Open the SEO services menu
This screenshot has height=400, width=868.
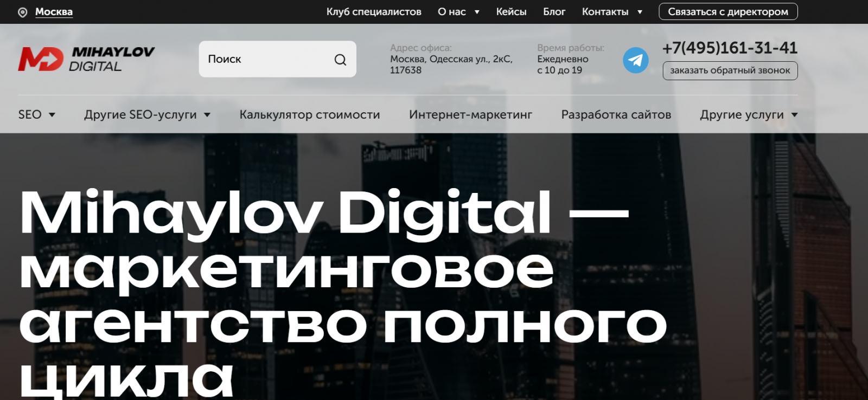[30, 115]
